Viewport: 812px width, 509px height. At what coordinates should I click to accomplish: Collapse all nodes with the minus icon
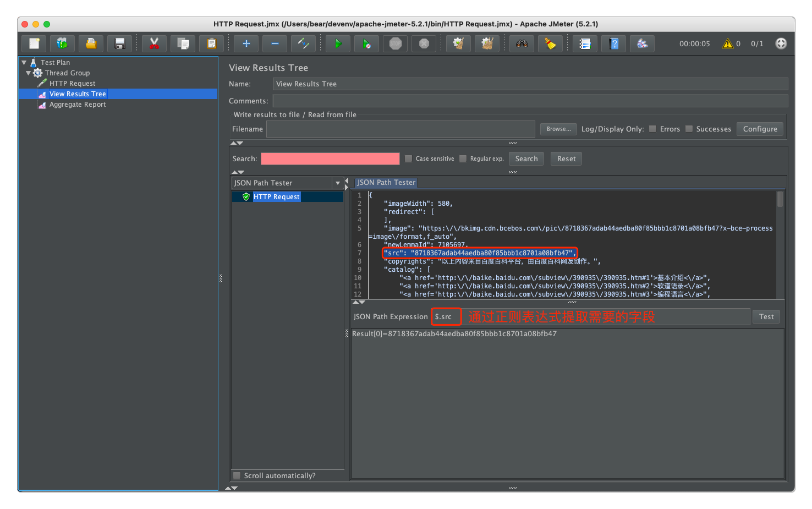pyautogui.click(x=275, y=43)
